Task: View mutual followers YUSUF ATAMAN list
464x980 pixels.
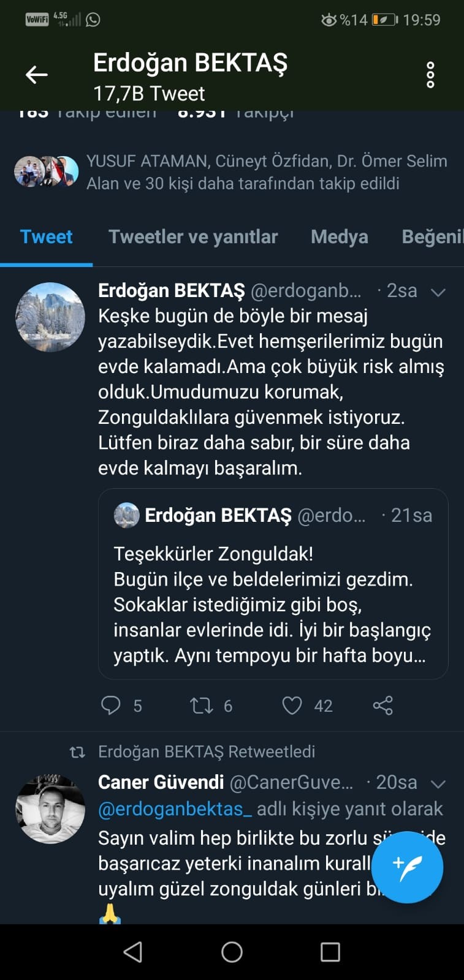Action: [266, 172]
